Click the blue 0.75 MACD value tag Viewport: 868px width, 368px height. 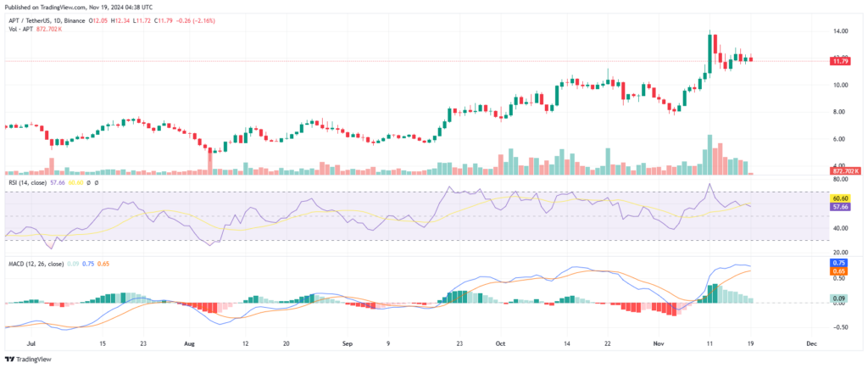[841, 263]
